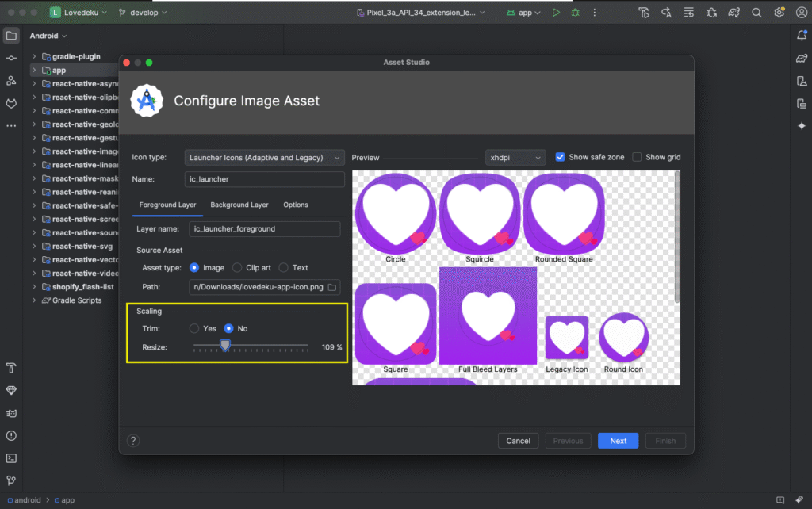Open the Icon type dropdown
This screenshot has width=812, height=509.
[x=265, y=158]
